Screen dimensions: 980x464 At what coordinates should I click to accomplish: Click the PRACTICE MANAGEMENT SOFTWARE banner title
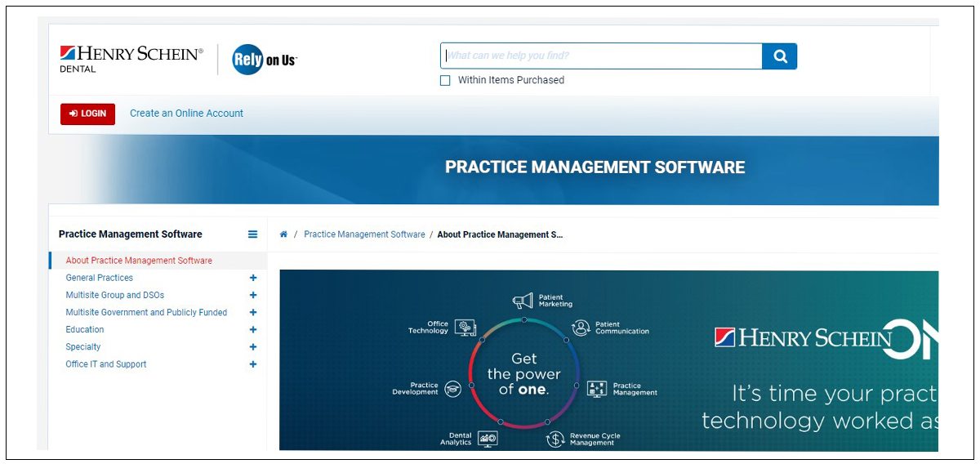pyautogui.click(x=595, y=167)
